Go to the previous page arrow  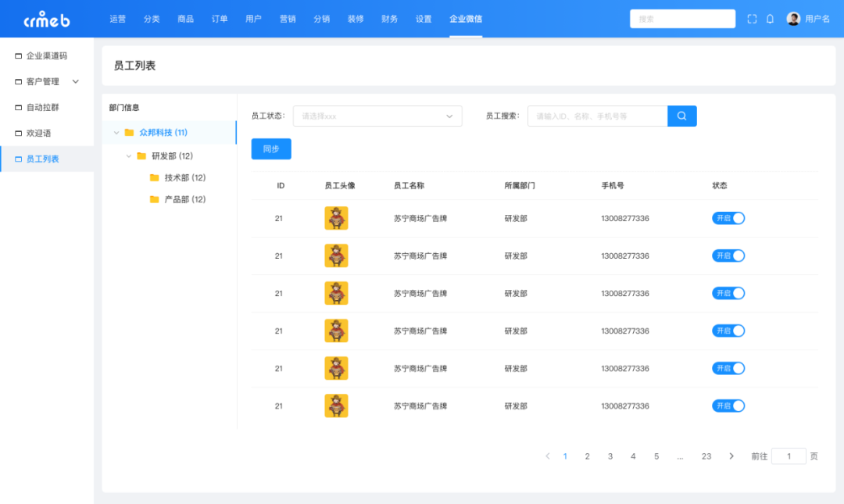pos(547,456)
